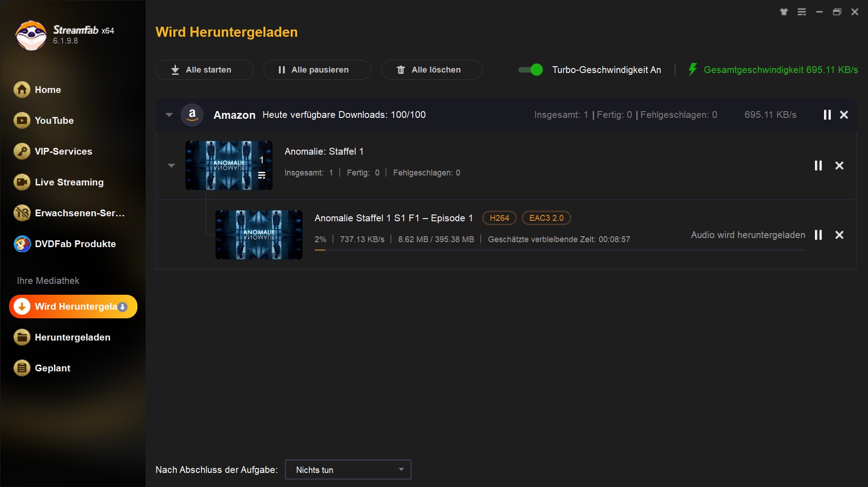Delete all tasks with Alle löschen
868x487 pixels.
pyautogui.click(x=431, y=70)
